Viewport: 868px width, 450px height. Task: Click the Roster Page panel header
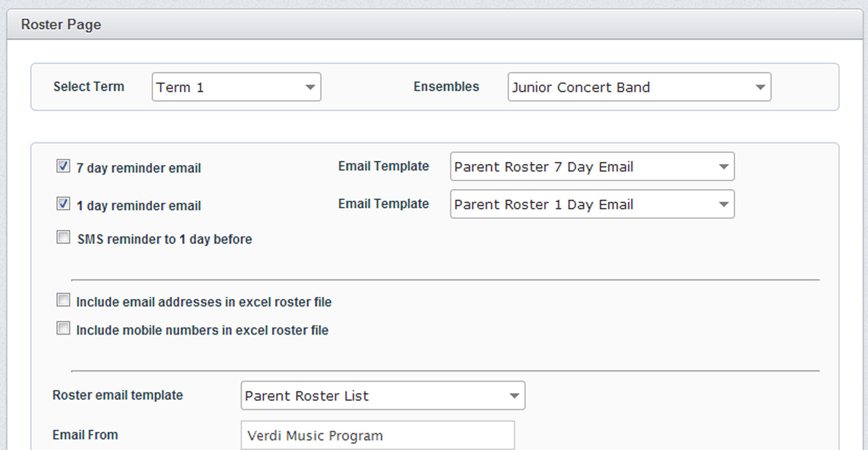(434, 25)
